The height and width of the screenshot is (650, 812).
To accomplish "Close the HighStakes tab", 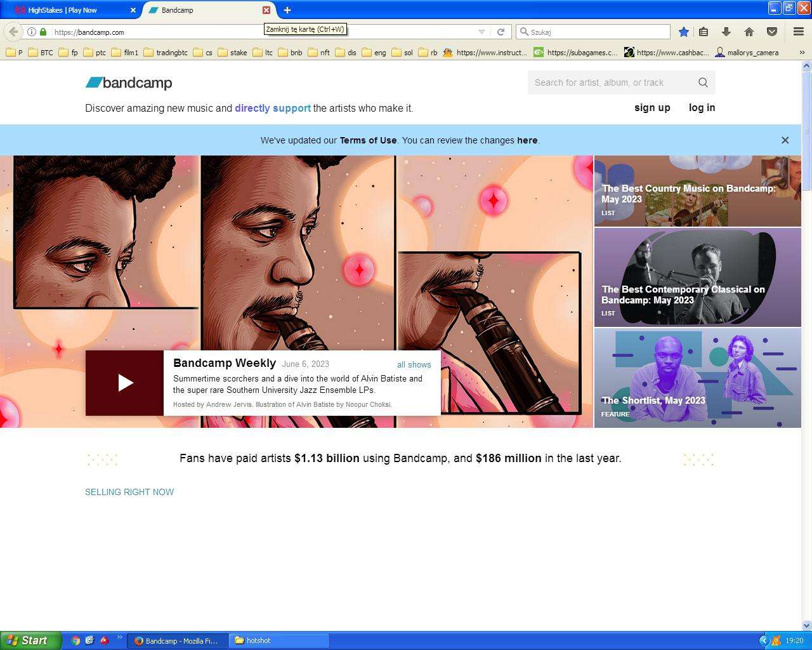I will pos(133,10).
